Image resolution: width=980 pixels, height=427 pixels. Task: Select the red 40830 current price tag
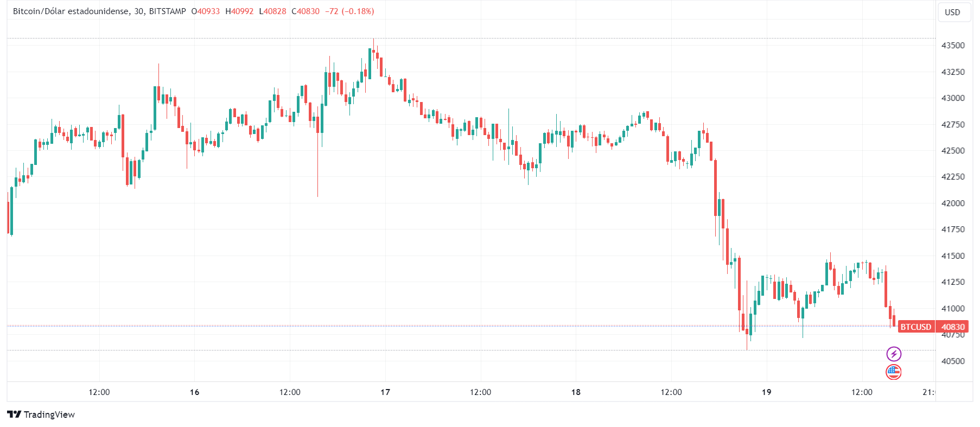(953, 327)
